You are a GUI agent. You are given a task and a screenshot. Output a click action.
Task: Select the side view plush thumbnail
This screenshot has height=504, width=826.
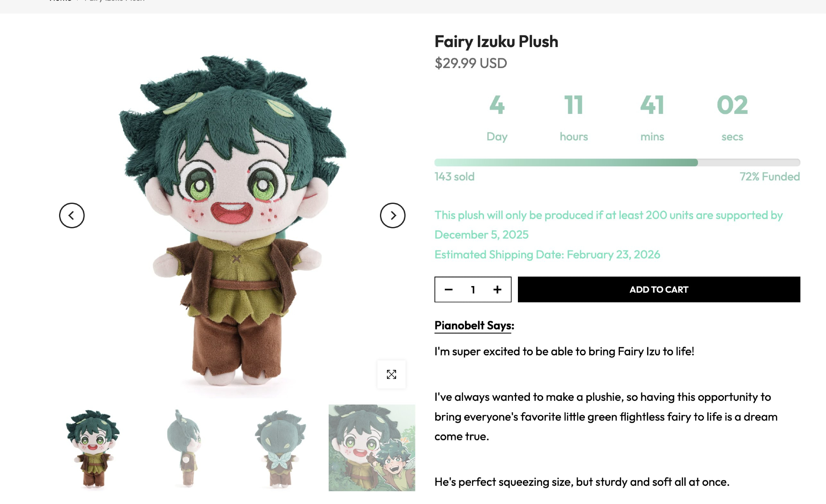coord(187,448)
